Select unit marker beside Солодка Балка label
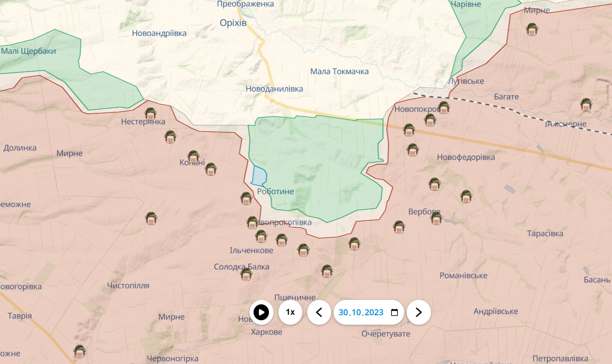Screen dimensions: 612x364 (x=246, y=274)
